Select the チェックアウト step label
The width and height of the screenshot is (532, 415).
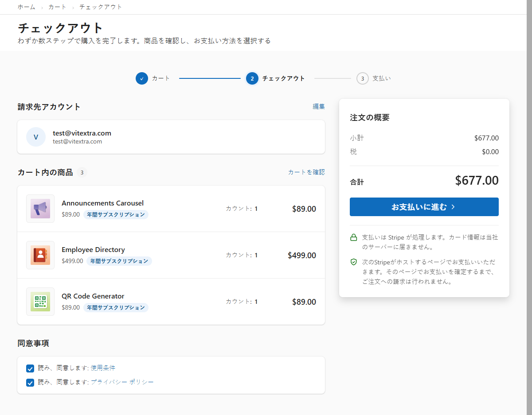coord(284,78)
